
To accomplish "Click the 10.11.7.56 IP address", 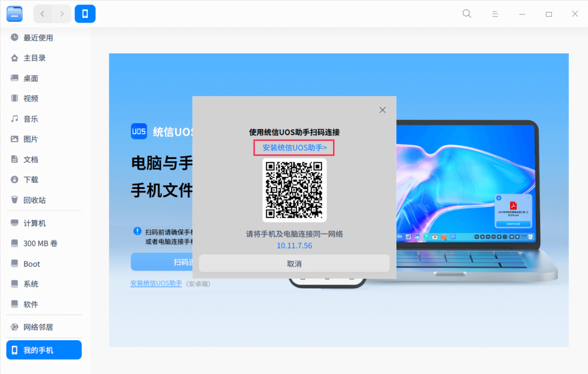I will 295,246.
